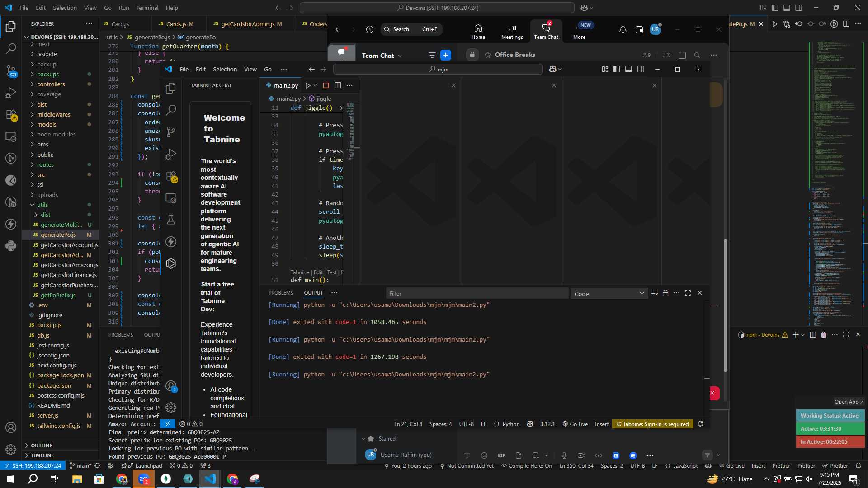
Task: Collapse the Starred section in Zoom
Action: [x=363, y=439]
